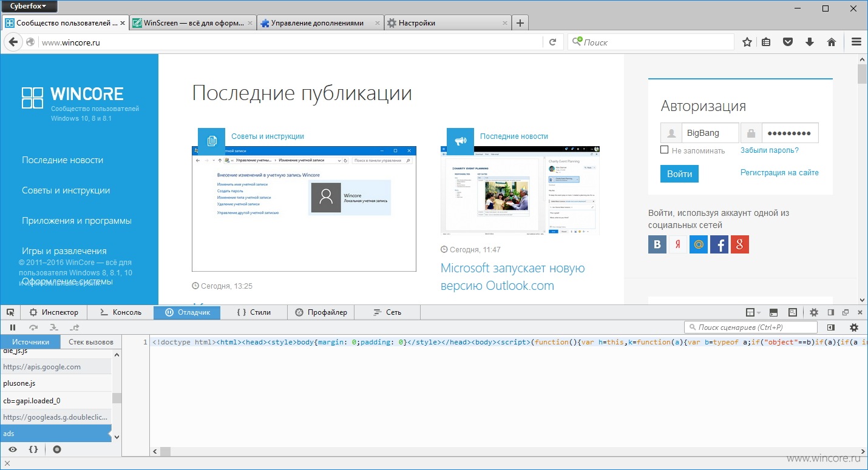The width and height of the screenshot is (868, 470).
Task: Switch to the Консоль devtools tab
Action: pyautogui.click(x=120, y=312)
